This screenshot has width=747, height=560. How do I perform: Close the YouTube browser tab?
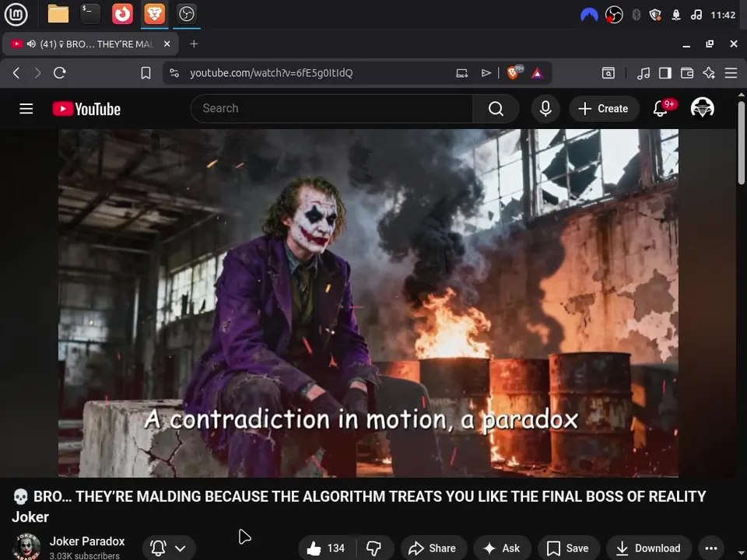[167, 44]
